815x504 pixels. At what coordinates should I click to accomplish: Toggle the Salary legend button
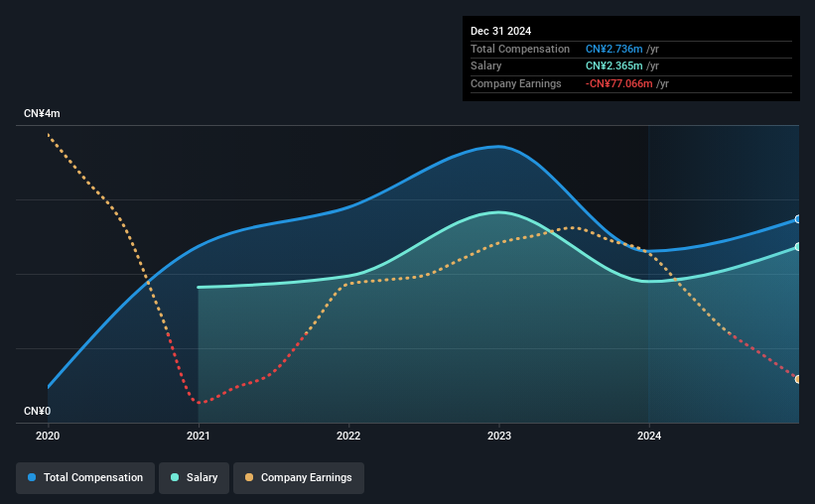[x=194, y=478]
